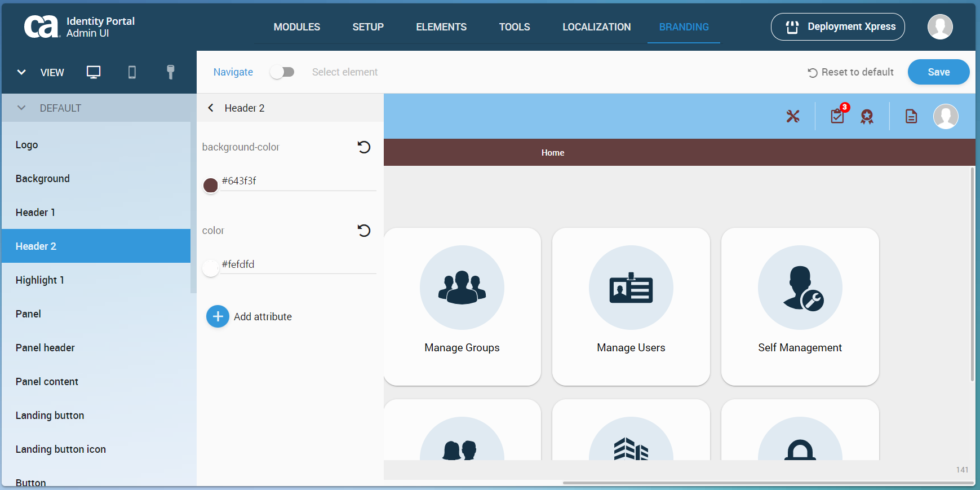
Task: Open the BRANDING tab
Action: pos(684,27)
